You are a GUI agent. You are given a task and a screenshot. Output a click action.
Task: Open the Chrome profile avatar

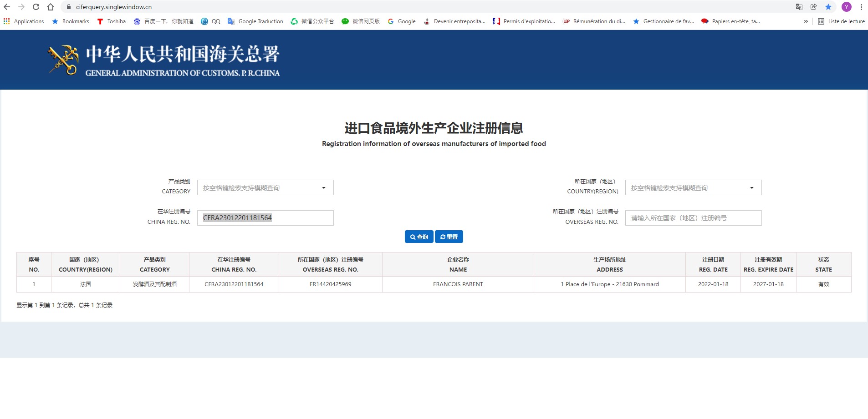(847, 7)
